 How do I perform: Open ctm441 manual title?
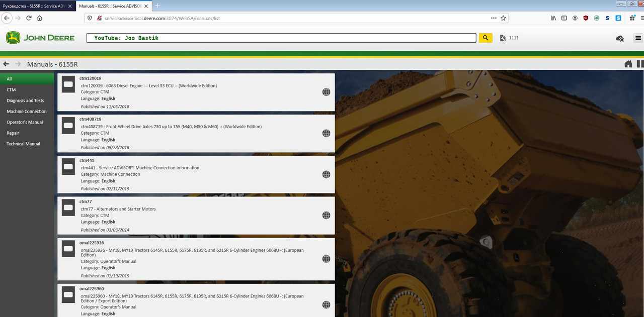(87, 161)
